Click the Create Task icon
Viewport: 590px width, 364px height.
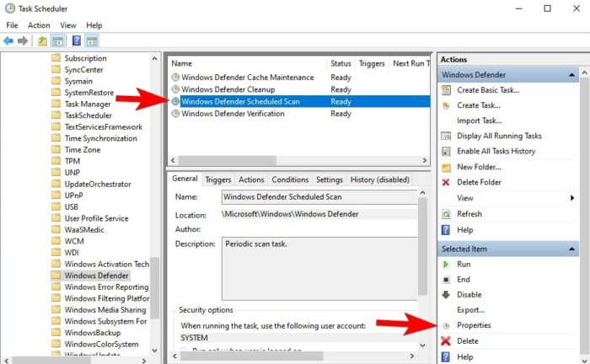[446, 105]
